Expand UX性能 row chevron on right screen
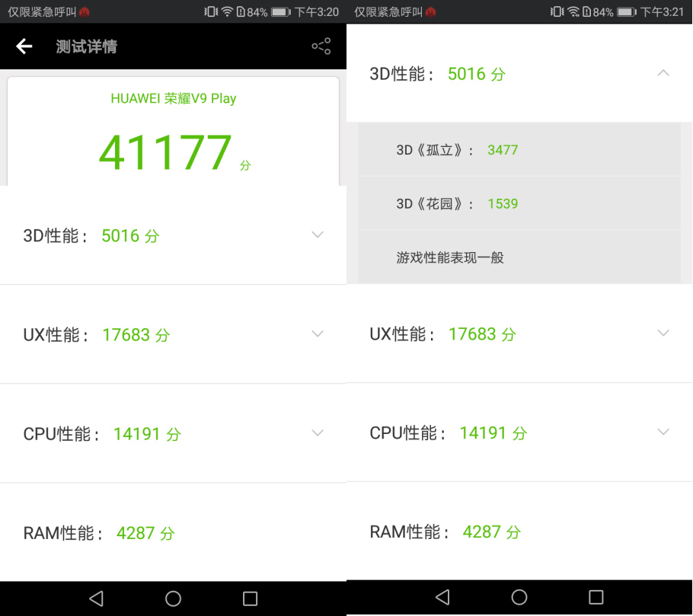Image resolution: width=693 pixels, height=616 pixels. pyautogui.click(x=663, y=332)
